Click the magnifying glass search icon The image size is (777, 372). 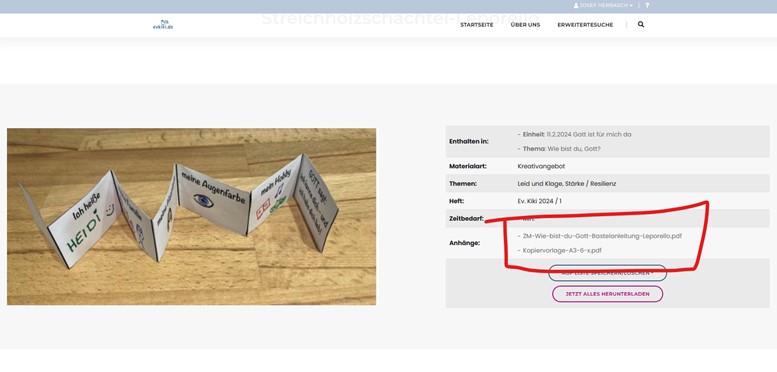[641, 24]
